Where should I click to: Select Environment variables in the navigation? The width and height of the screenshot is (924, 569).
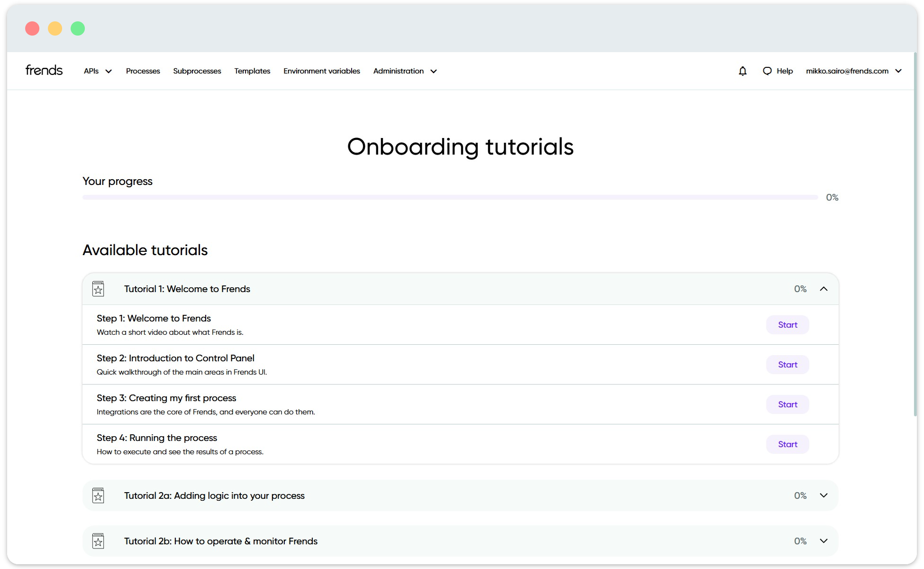coord(321,71)
